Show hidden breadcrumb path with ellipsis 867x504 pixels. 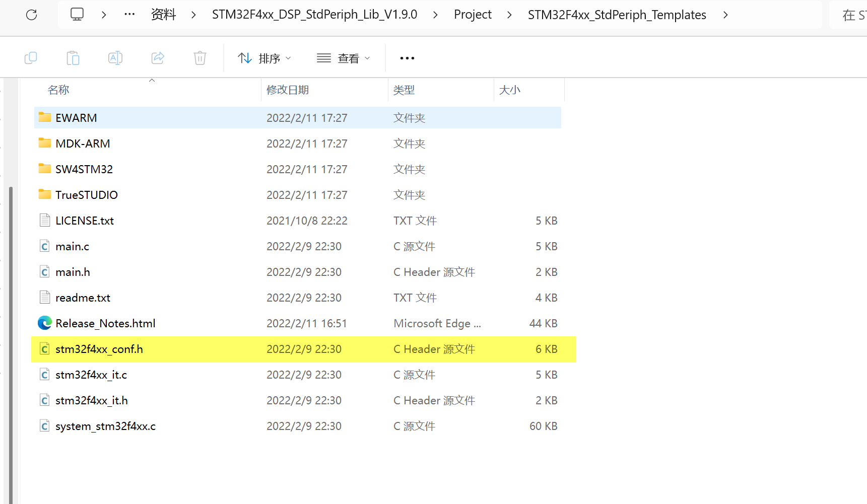click(129, 14)
